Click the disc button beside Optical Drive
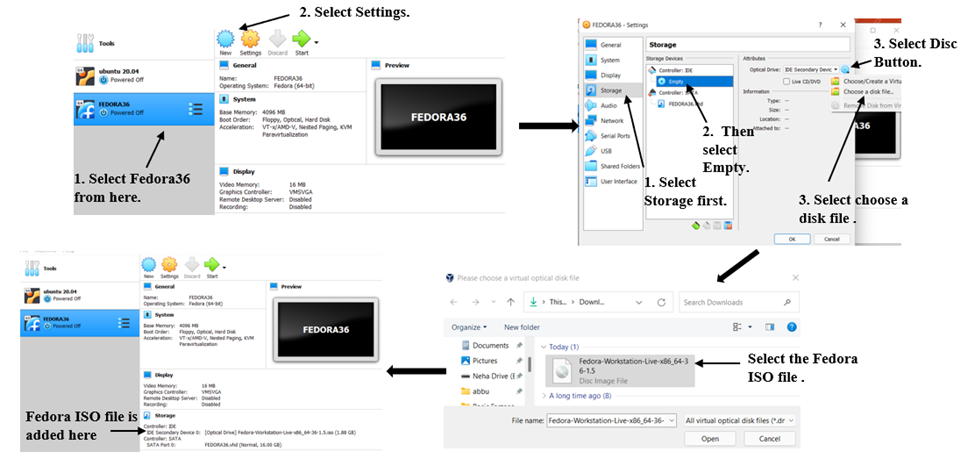Screen dimensions: 975x459 [x=845, y=68]
